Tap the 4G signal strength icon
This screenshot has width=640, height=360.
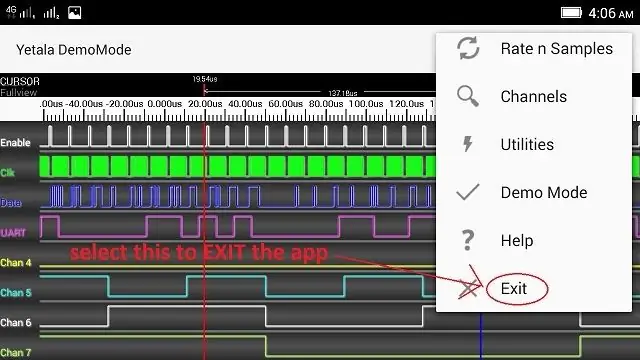(x=20, y=13)
